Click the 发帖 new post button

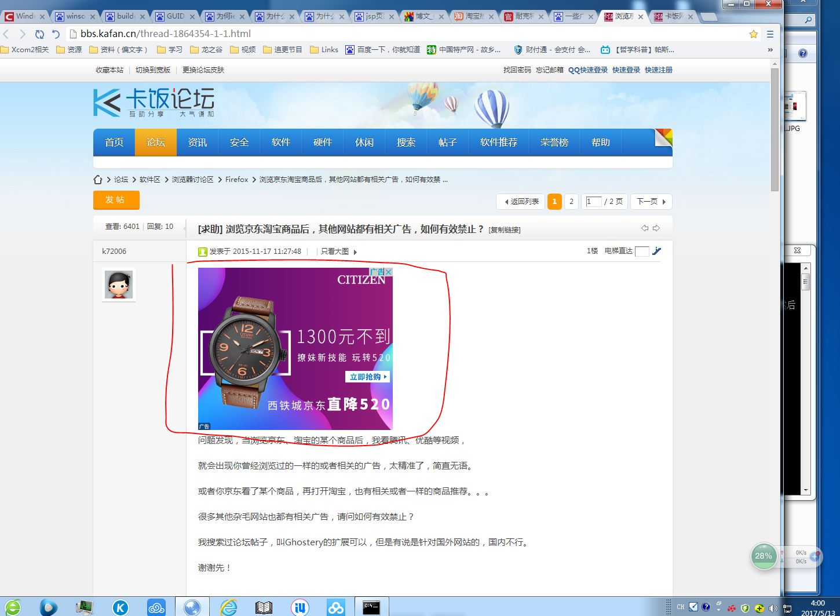(116, 200)
